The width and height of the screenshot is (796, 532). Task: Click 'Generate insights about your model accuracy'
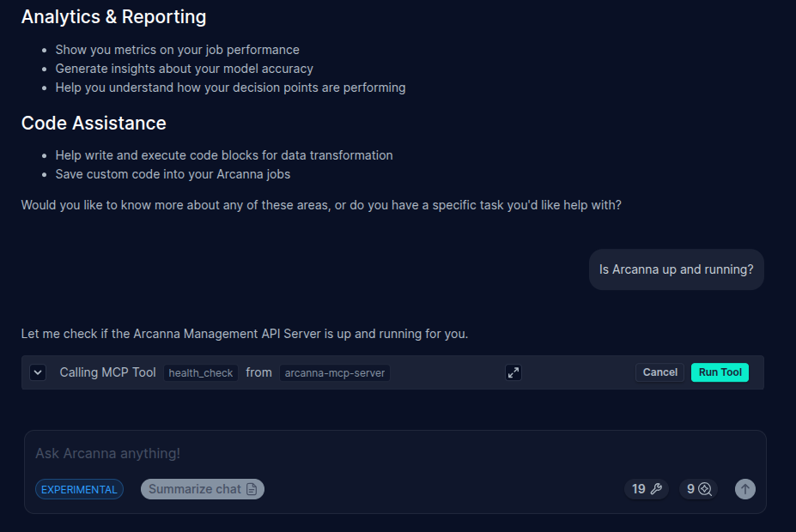pyautogui.click(x=185, y=69)
